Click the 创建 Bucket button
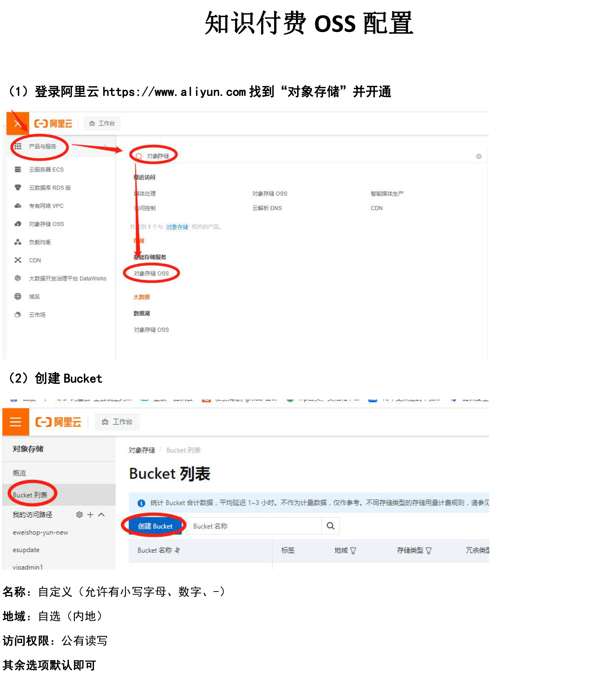 155,526
